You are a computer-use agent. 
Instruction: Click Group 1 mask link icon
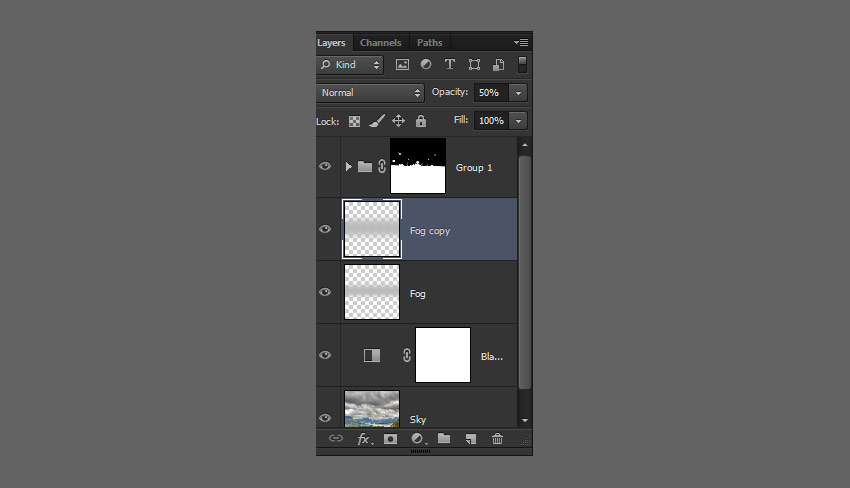[x=382, y=166]
